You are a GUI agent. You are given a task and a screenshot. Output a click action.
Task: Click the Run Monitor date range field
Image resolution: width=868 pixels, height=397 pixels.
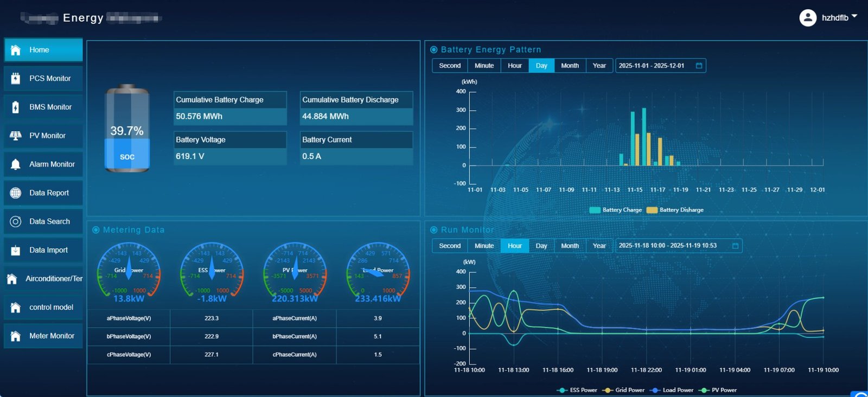679,246
